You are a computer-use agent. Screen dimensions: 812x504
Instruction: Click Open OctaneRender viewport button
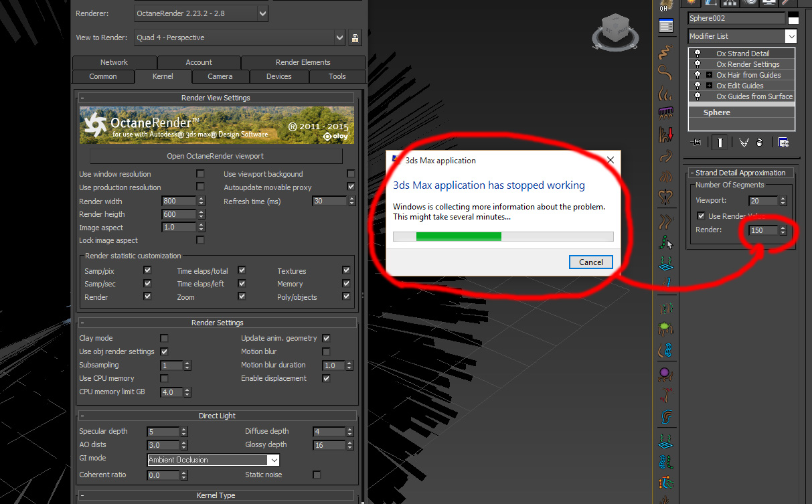[215, 156]
